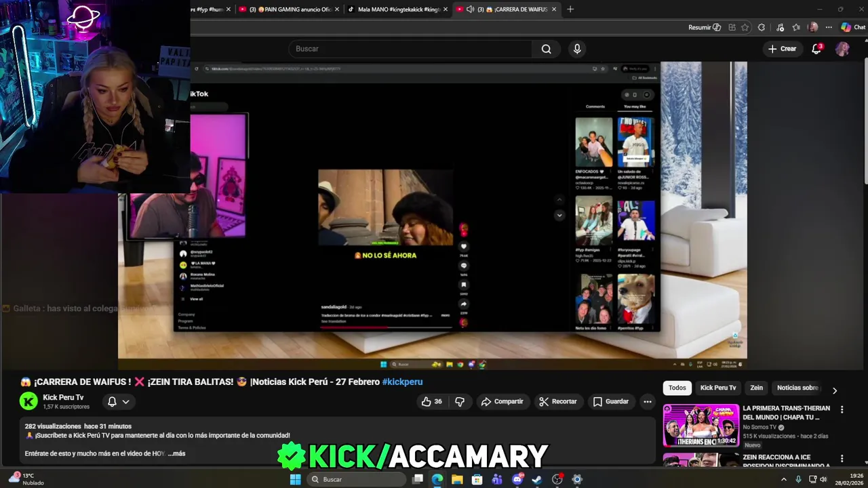Open Windows Start menu
The height and width of the screenshot is (488, 868).
point(295,479)
